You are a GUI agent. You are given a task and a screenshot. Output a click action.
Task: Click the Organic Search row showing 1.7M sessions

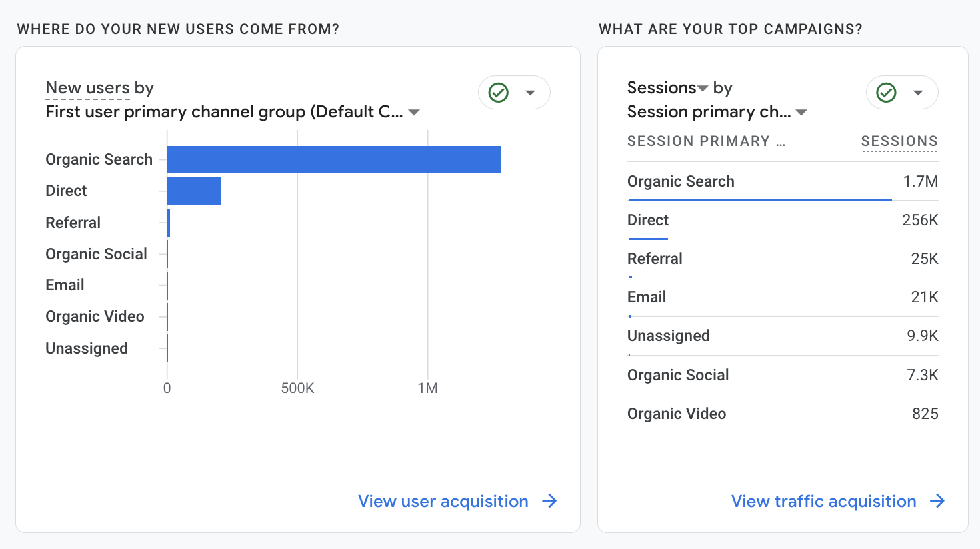pyautogui.click(x=783, y=181)
